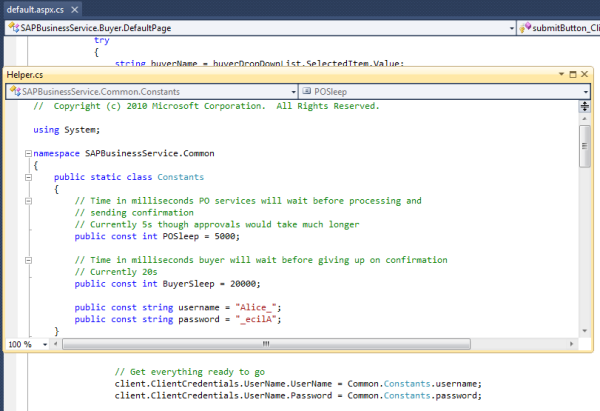Viewport: 600px width, 411px height.
Task: Click Common.Constants.password in default.aspx.cs
Action: tap(414, 396)
